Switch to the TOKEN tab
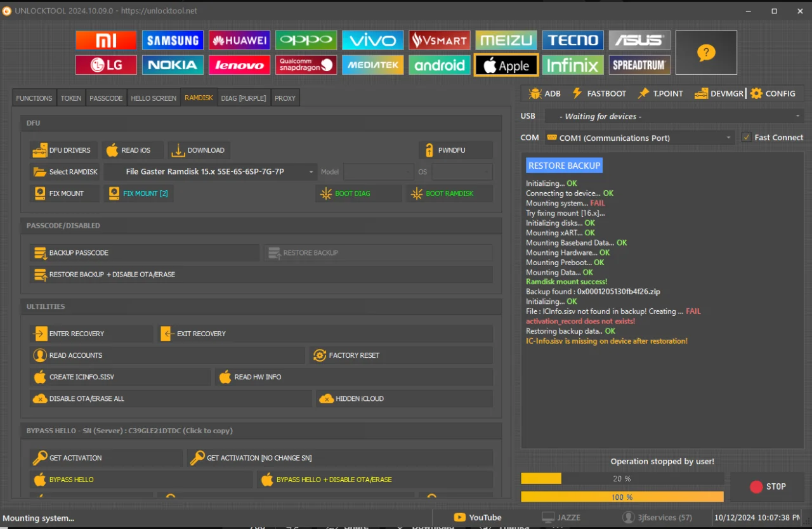This screenshot has width=812, height=529. [x=71, y=98]
